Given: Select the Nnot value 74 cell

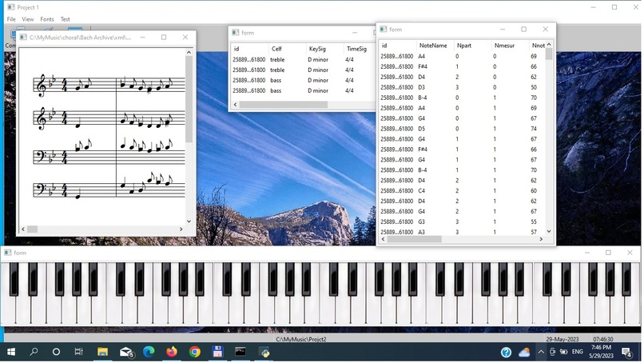Looking at the screenshot, I should (534, 129).
